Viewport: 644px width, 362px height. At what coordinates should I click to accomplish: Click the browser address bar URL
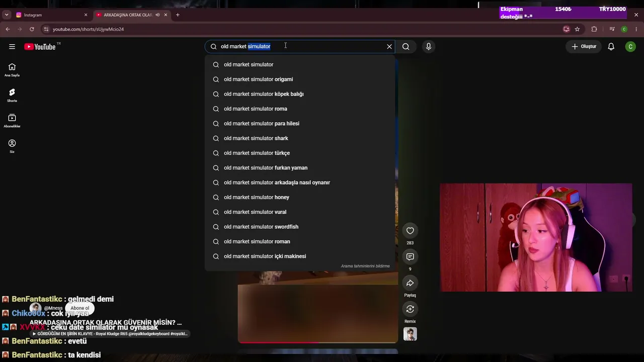tap(88, 29)
